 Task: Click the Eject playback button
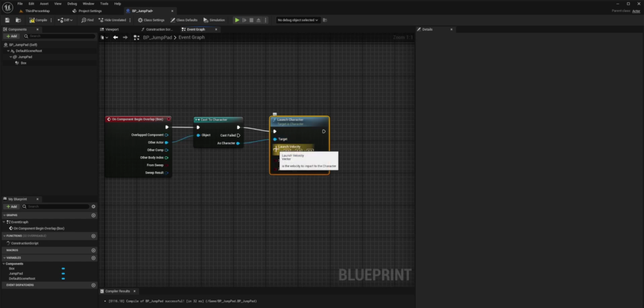tap(258, 20)
